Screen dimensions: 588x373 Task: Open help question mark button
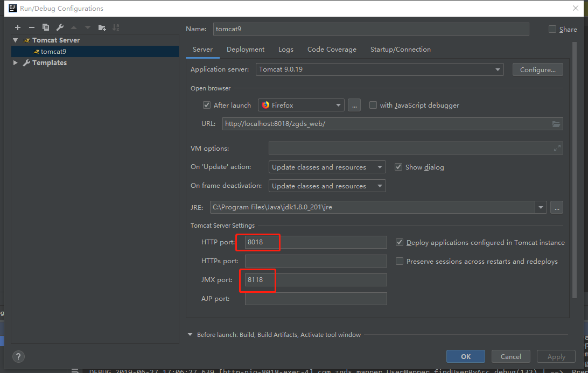pos(18,356)
